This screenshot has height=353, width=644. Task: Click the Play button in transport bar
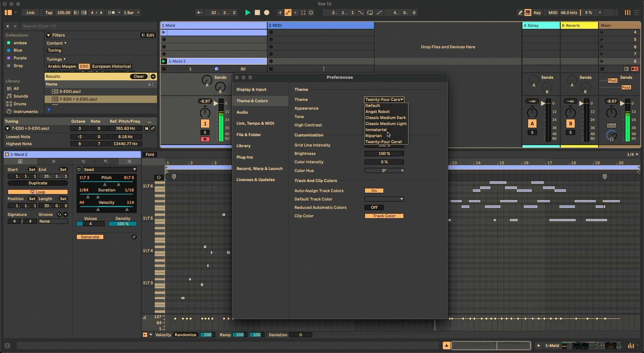coord(248,13)
